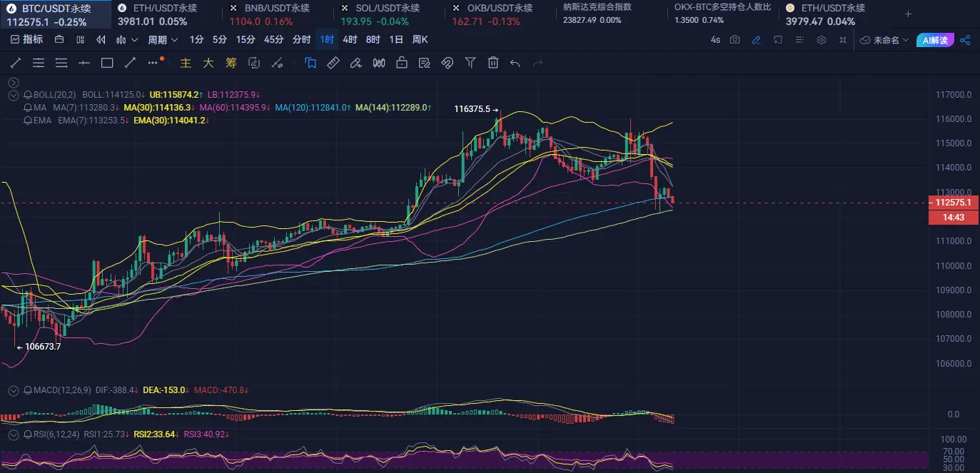Add a new tab with plus icon
Viewport: 980px width, 473px height.
pyautogui.click(x=908, y=14)
